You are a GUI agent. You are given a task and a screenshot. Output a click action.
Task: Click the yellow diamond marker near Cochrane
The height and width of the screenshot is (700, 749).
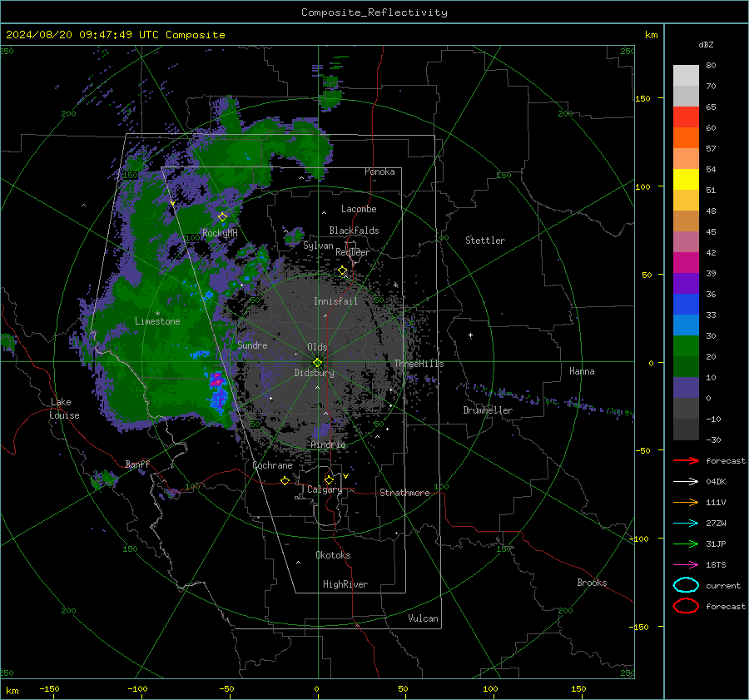(285, 480)
